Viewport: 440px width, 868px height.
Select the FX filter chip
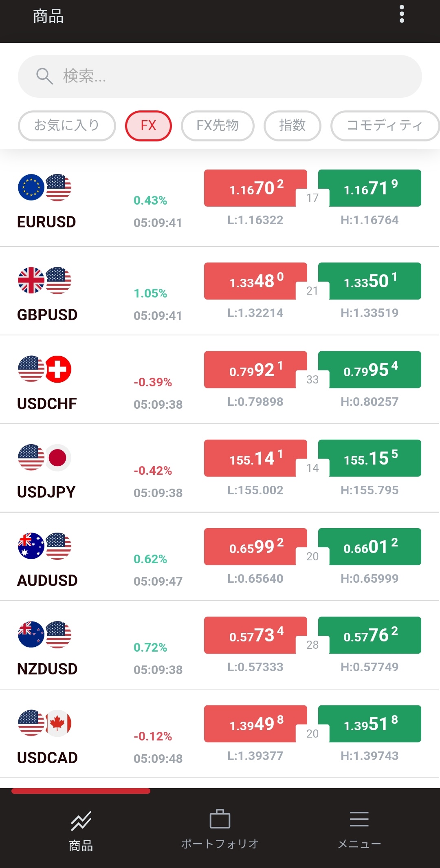(x=148, y=126)
